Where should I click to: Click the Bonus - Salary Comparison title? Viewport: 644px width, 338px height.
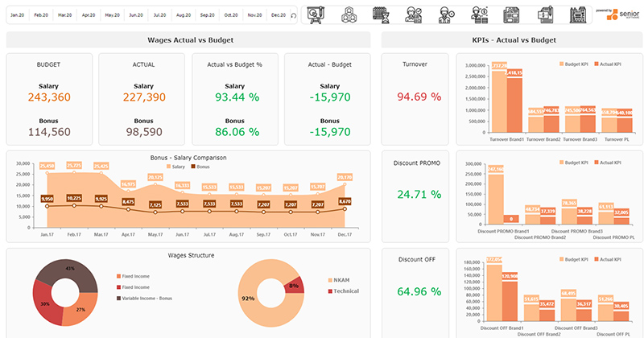pos(188,158)
